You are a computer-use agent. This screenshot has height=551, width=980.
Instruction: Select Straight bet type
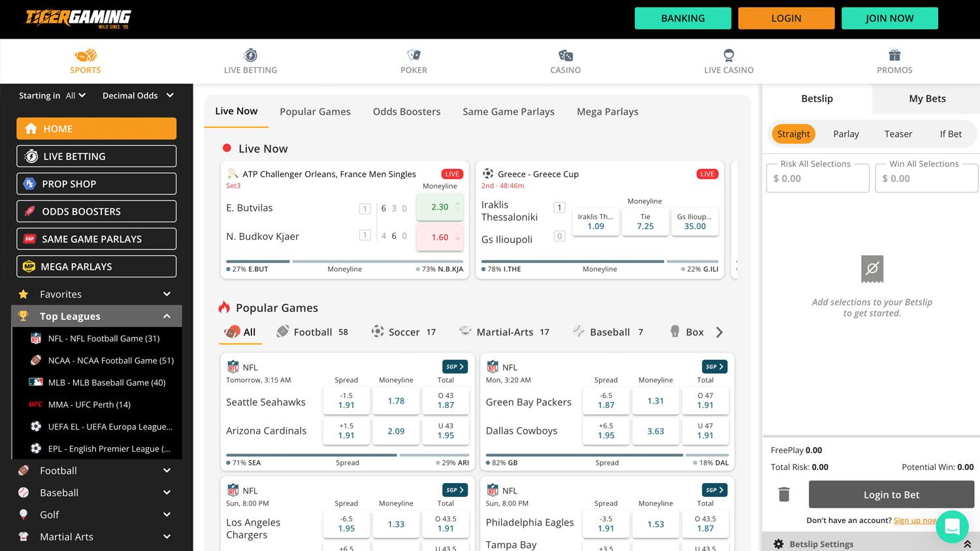pos(793,134)
